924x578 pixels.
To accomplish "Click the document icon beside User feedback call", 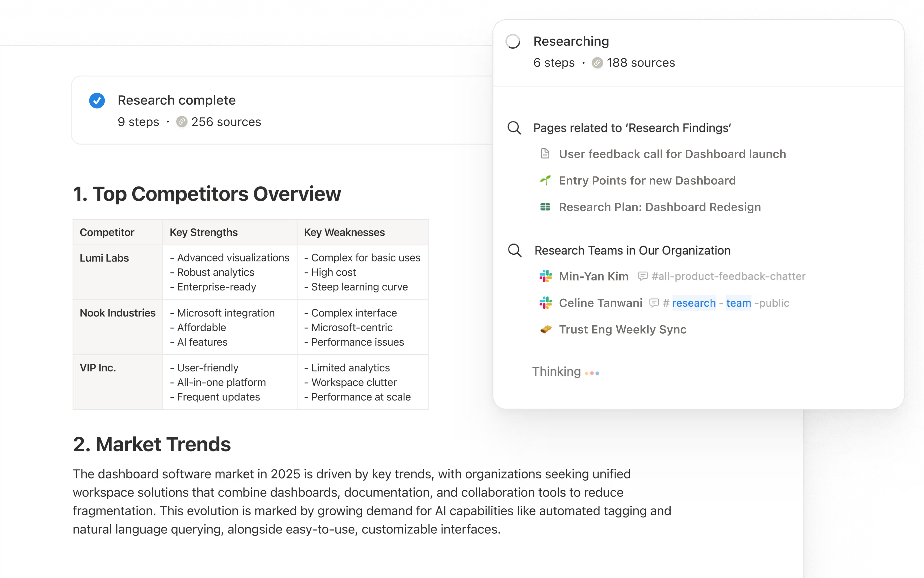I will click(545, 154).
